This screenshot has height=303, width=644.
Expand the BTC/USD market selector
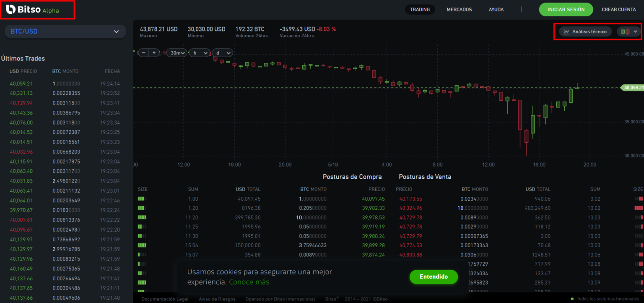pyautogui.click(x=65, y=31)
